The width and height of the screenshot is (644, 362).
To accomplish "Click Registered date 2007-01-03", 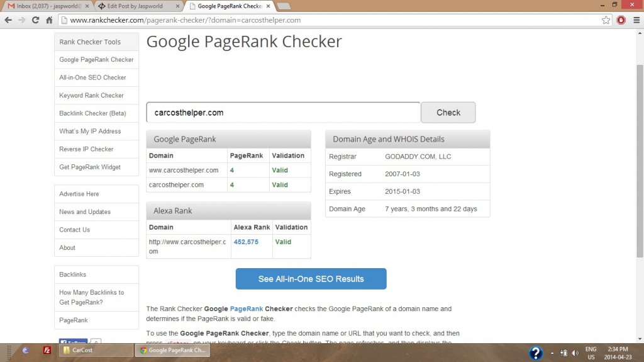I will (x=402, y=174).
